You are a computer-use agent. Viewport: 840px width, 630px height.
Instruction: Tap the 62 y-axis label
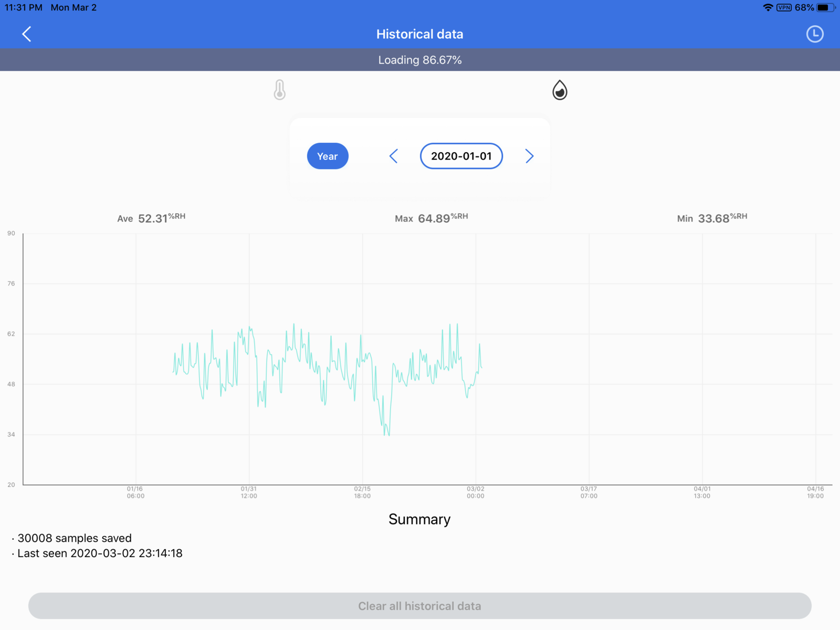pyautogui.click(x=11, y=334)
